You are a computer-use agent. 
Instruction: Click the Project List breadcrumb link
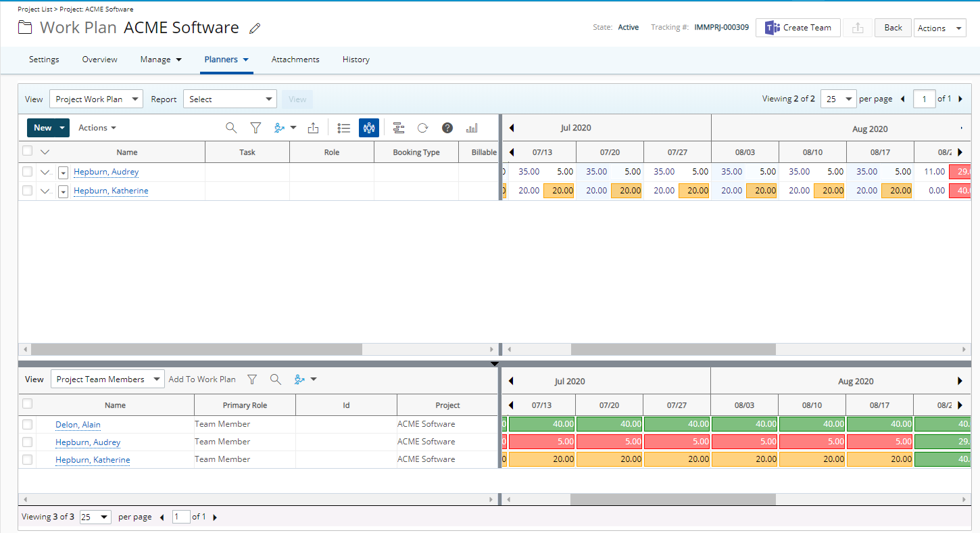[x=36, y=9]
